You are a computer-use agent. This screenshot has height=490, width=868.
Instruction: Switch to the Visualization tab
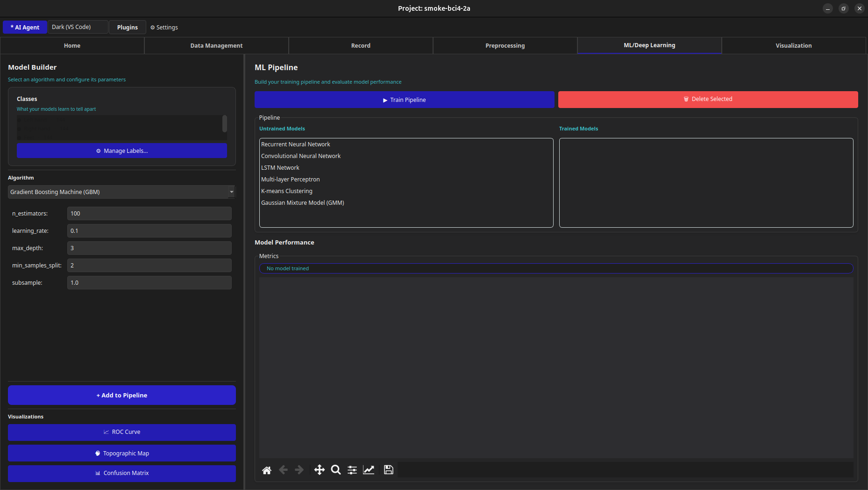(794, 46)
